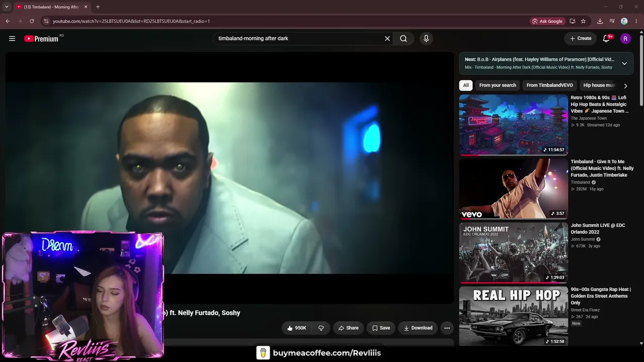Open Street Era Flowz channel link
This screenshot has height=362, width=644.
click(585, 310)
